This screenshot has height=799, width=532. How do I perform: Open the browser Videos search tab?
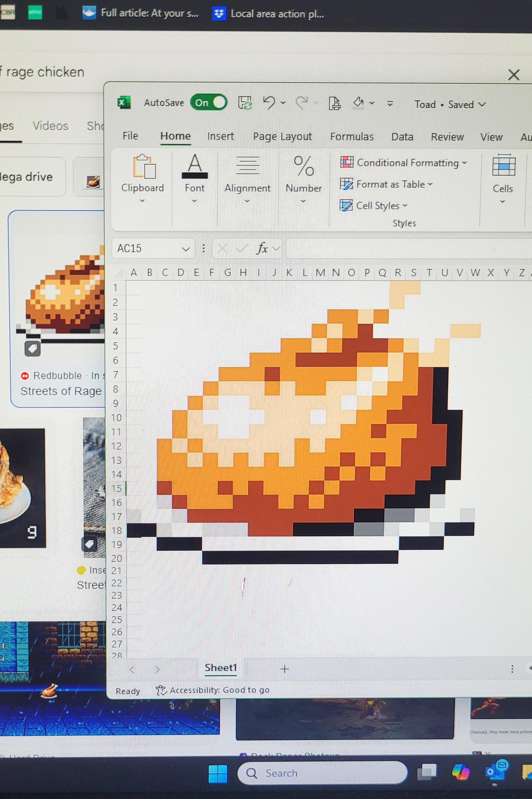[x=50, y=126]
